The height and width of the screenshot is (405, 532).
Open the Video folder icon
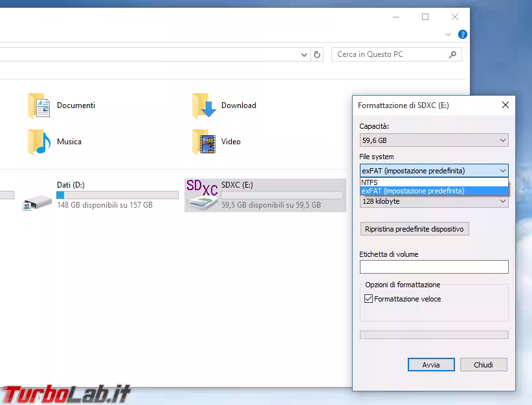(x=203, y=141)
